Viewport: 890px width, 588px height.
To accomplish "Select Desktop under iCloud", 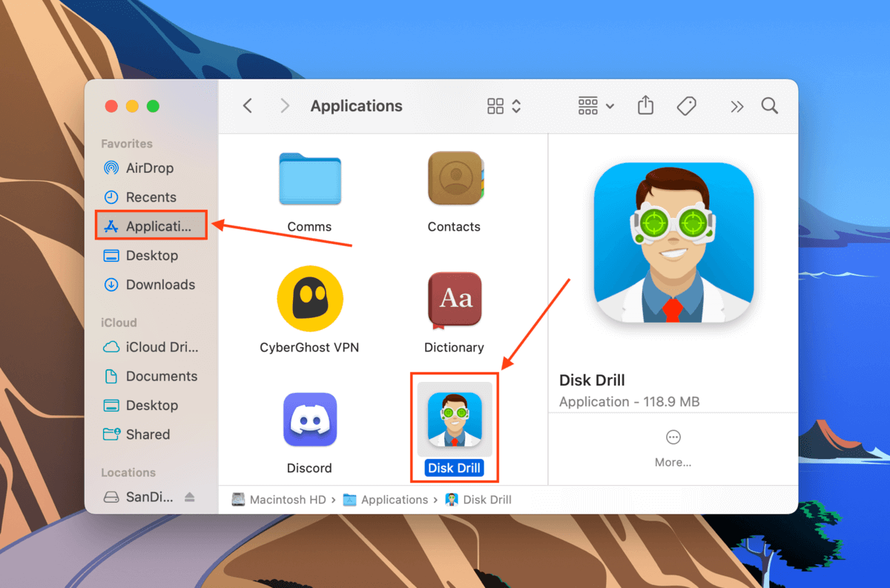I will pyautogui.click(x=151, y=406).
